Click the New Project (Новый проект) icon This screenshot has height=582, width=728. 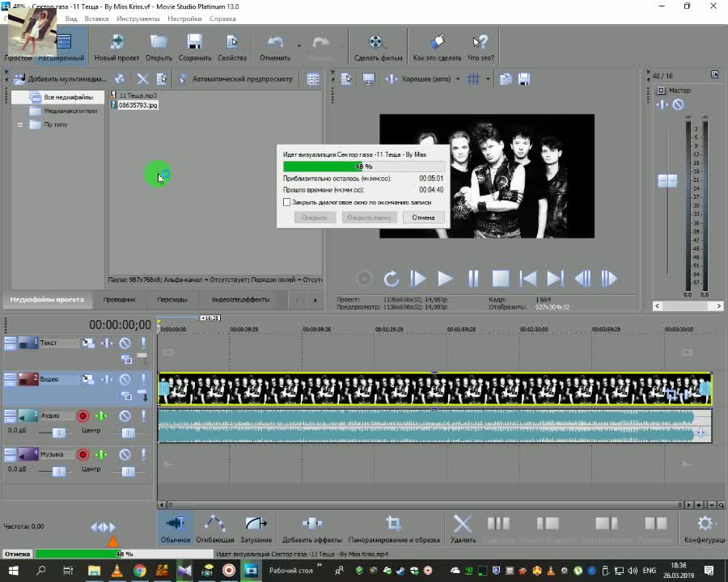[116, 43]
